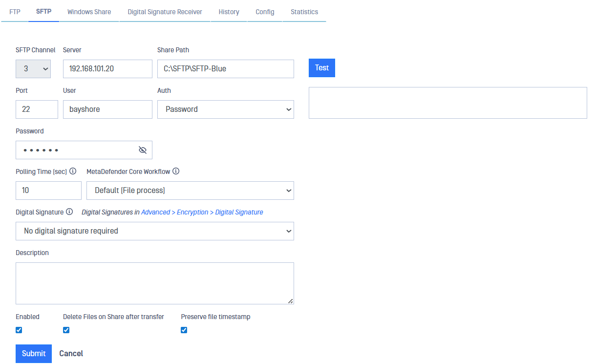Toggle password visibility eye icon
Screen dimensions: 596x364
tap(143, 150)
